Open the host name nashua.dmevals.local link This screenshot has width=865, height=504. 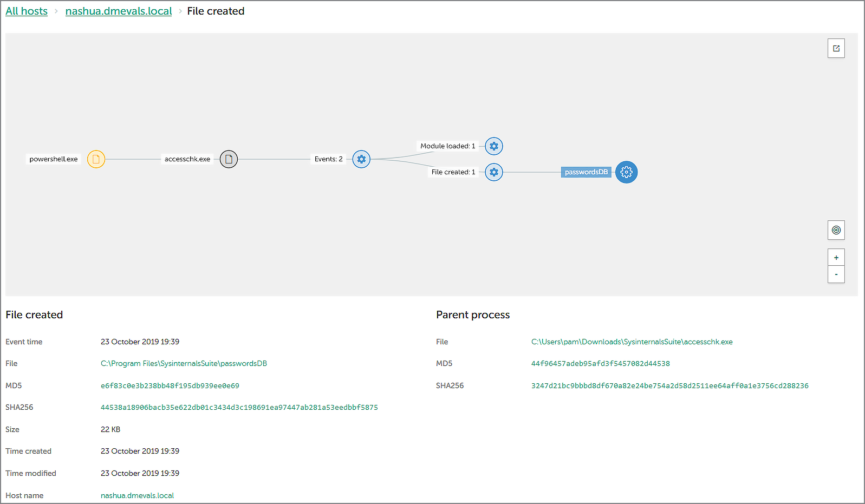(x=137, y=496)
